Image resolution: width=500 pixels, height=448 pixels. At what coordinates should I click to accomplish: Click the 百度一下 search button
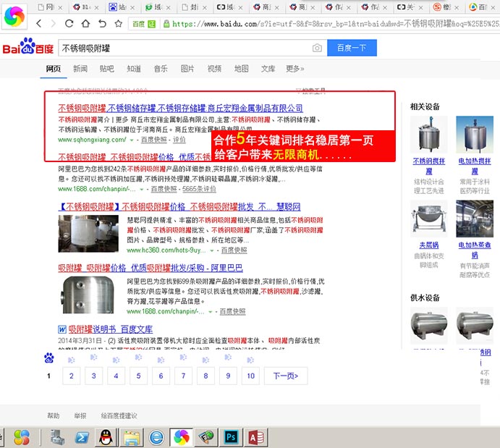click(352, 48)
